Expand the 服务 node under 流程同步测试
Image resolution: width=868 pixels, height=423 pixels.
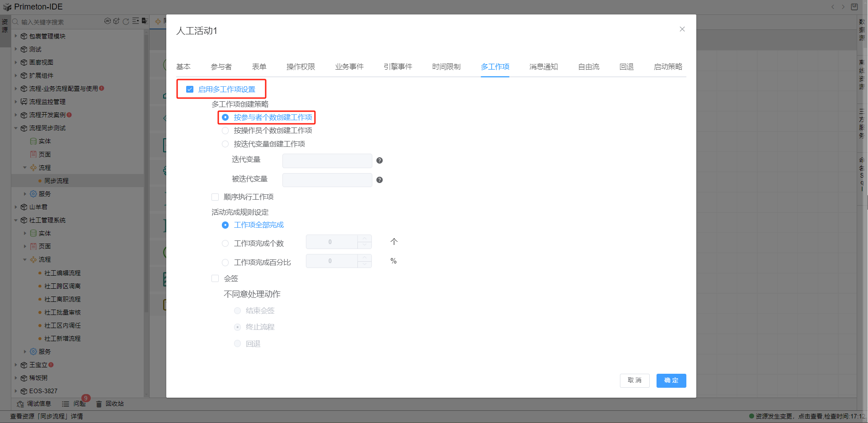click(25, 194)
